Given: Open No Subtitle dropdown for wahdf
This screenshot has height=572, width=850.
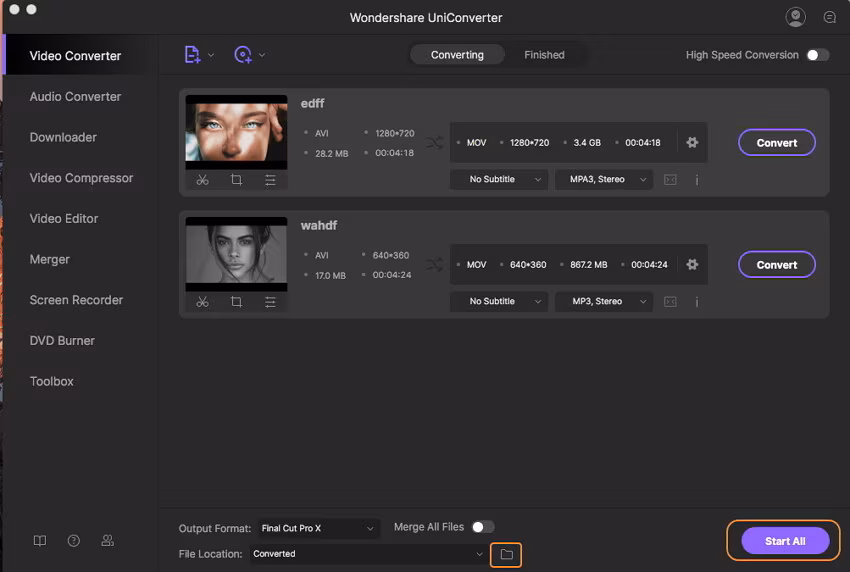Looking at the screenshot, I should [x=499, y=301].
